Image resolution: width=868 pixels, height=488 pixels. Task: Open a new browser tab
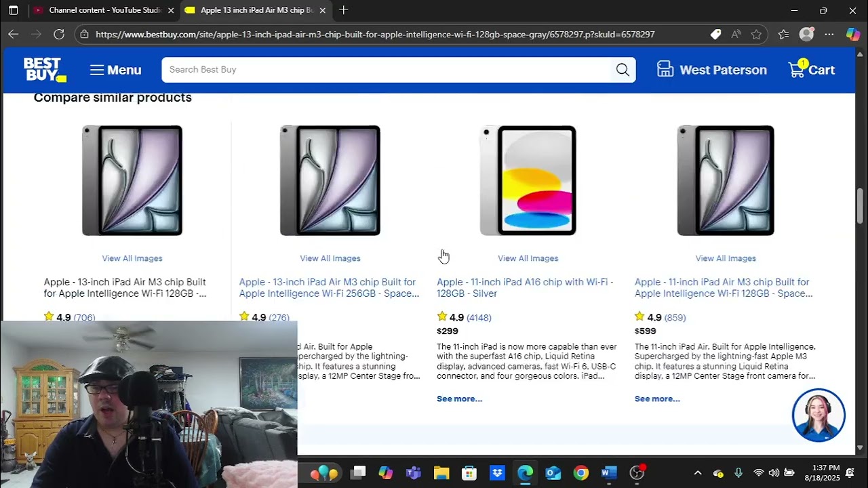tap(343, 10)
